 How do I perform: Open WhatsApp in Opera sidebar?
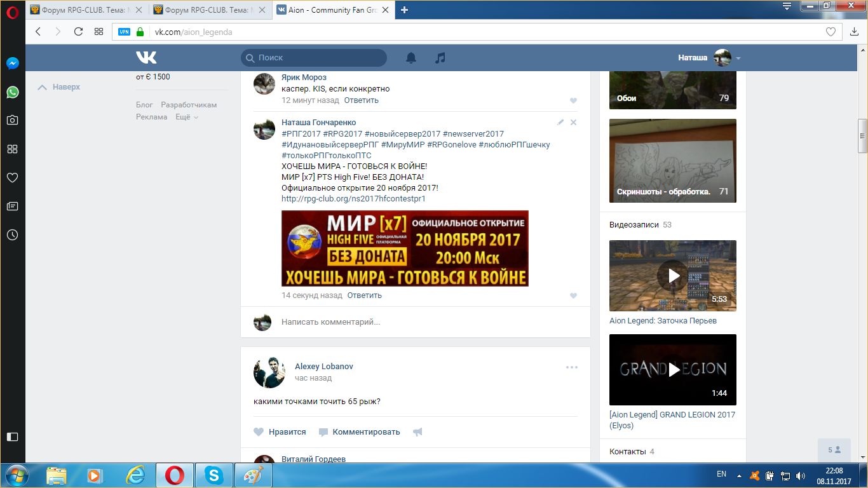tap(12, 92)
